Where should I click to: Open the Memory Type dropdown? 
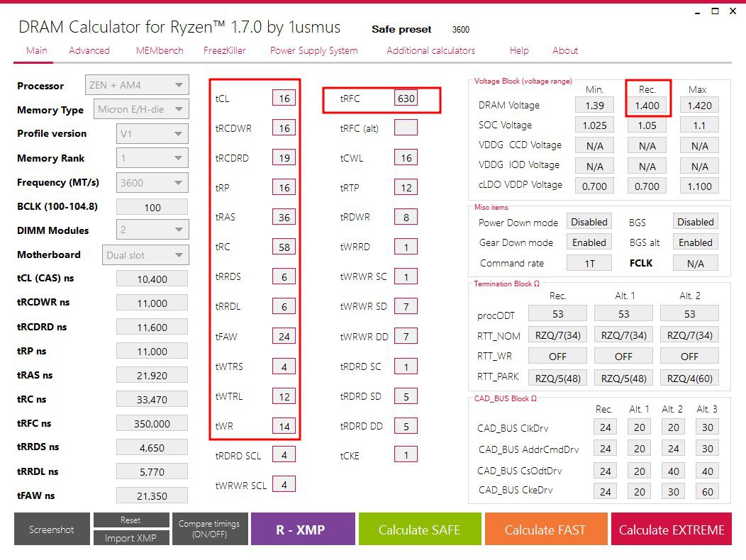141,109
